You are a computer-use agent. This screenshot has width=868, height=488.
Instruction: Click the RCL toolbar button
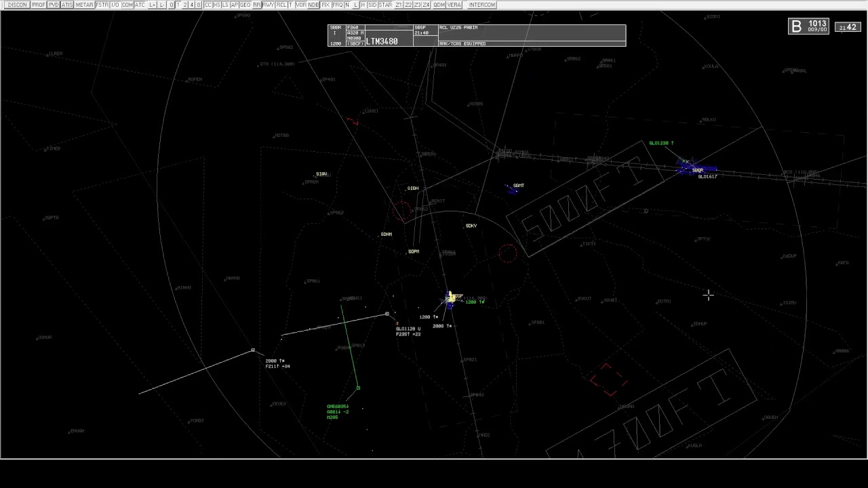click(x=281, y=5)
